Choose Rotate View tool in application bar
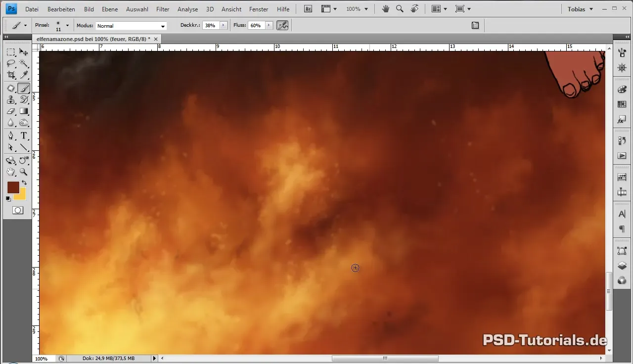The width and height of the screenshot is (633, 364). tap(414, 9)
